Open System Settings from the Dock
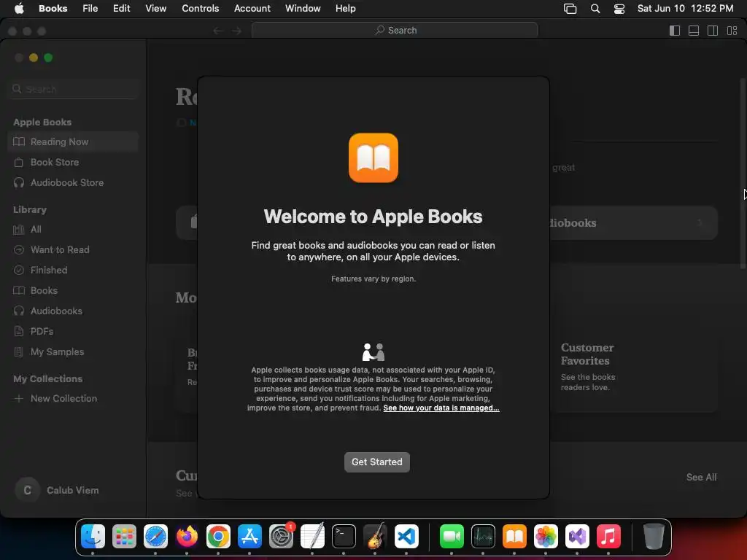The image size is (747, 560). tap(281, 537)
